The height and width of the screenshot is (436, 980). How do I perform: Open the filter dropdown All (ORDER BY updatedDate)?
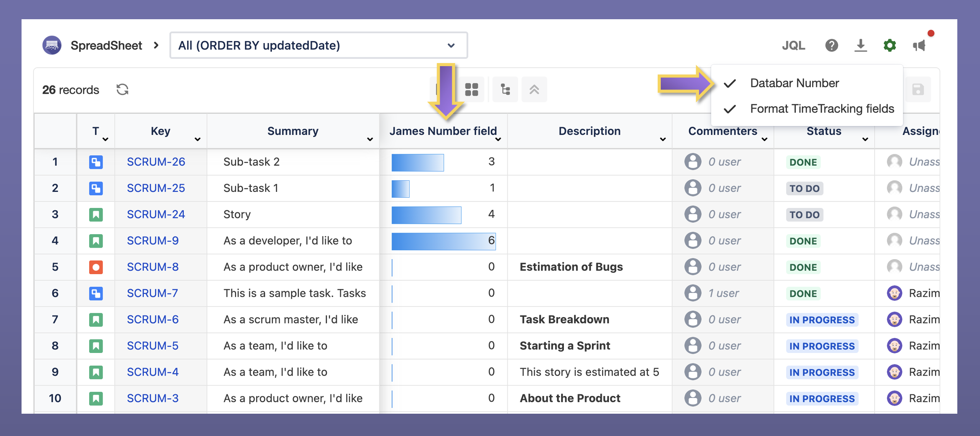click(x=318, y=45)
